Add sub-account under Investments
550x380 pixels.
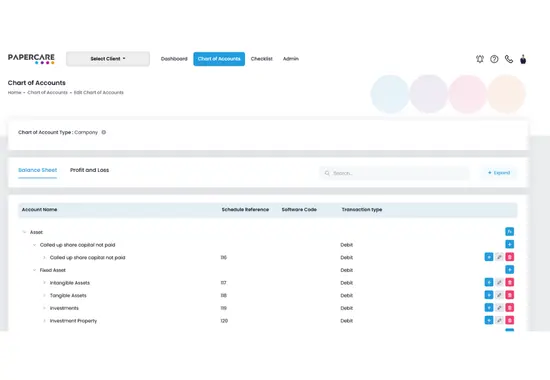(x=489, y=307)
